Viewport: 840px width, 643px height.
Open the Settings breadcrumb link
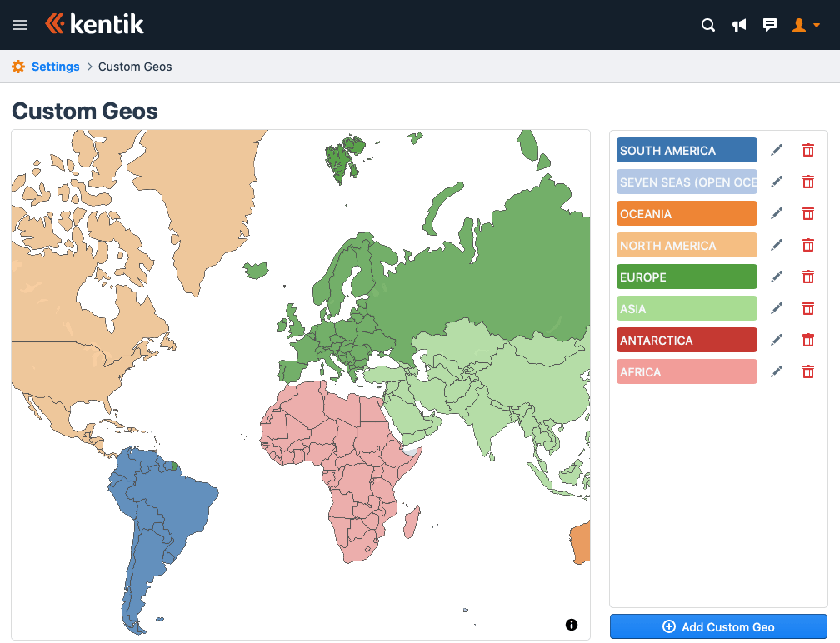[x=56, y=66]
